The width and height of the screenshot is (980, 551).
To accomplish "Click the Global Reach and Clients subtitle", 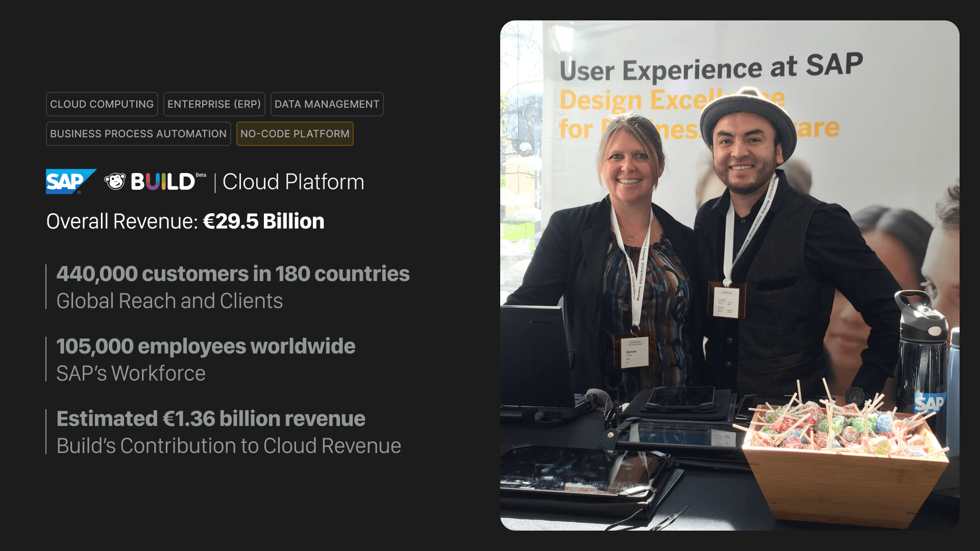I will (169, 301).
